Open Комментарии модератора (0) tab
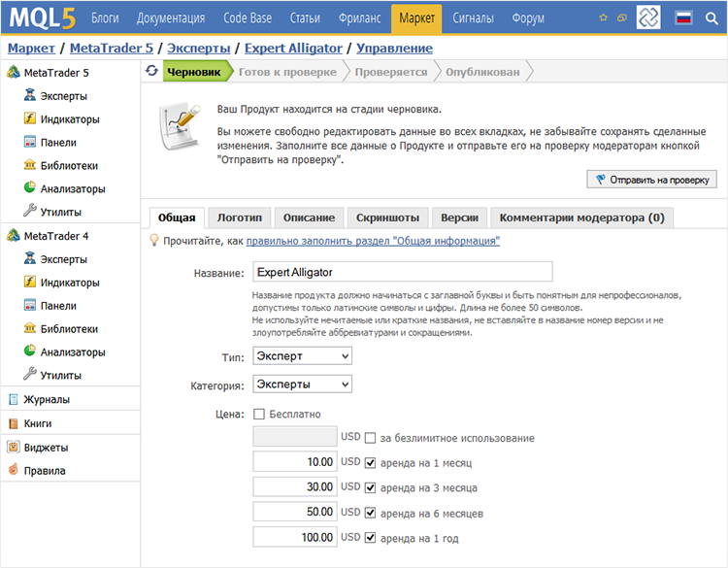Screen dimensions: 728x568 pos(582,217)
